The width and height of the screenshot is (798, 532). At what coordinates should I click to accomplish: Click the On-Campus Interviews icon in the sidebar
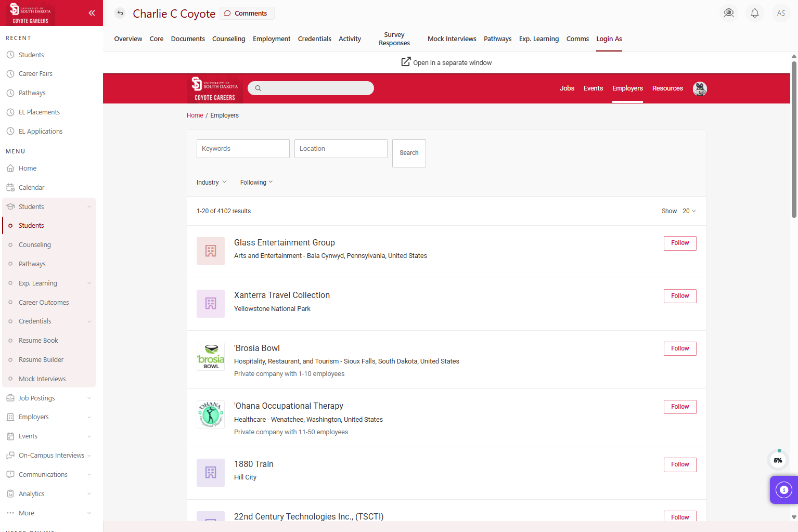10,456
